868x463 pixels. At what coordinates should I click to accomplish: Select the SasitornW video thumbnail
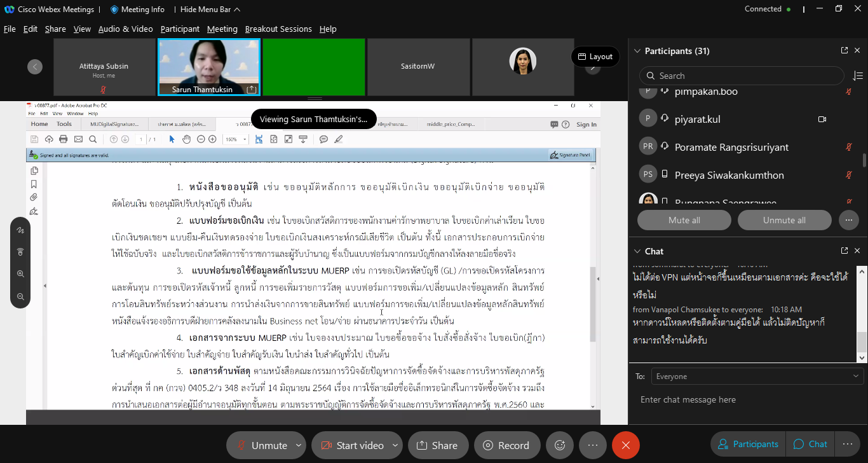pos(418,67)
